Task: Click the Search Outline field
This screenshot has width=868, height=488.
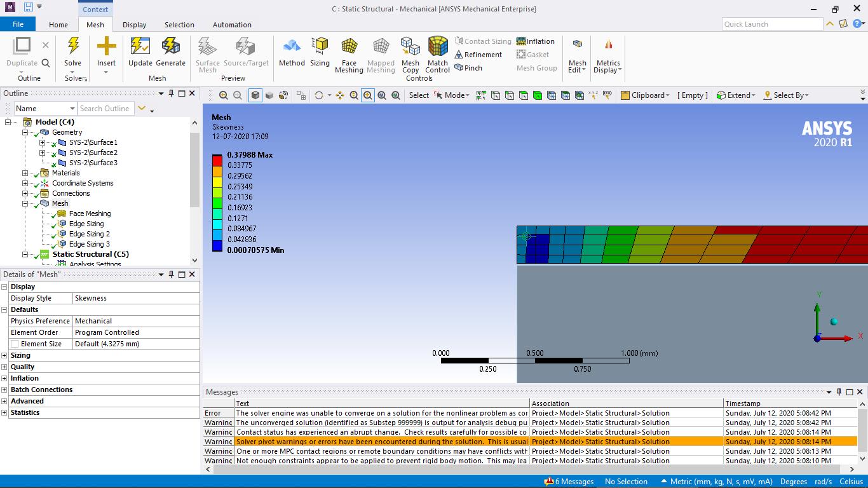Action: (x=106, y=109)
